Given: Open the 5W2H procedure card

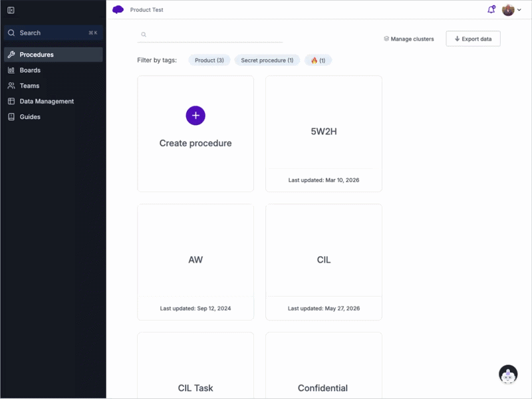Looking at the screenshot, I should 324,134.
